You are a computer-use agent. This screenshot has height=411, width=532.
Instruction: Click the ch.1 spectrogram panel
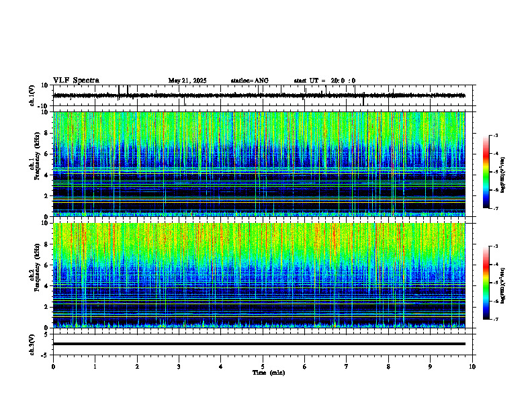point(259,164)
